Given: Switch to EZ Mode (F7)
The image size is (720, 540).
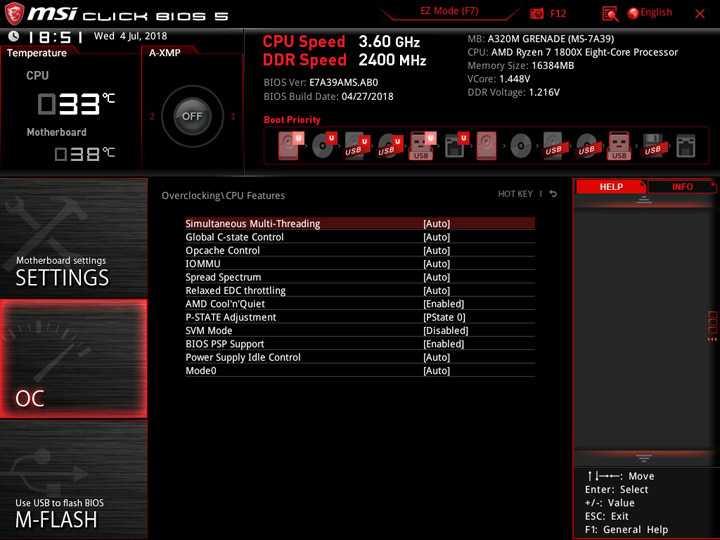Looking at the screenshot, I should (449, 11).
